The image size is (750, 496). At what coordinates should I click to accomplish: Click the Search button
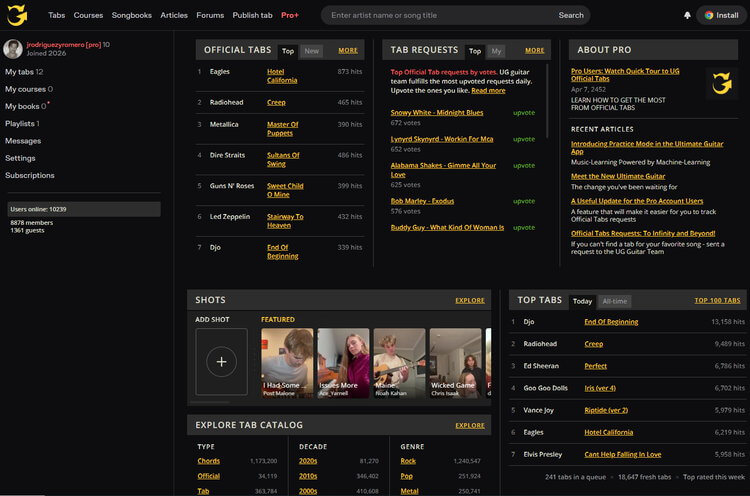click(x=571, y=15)
